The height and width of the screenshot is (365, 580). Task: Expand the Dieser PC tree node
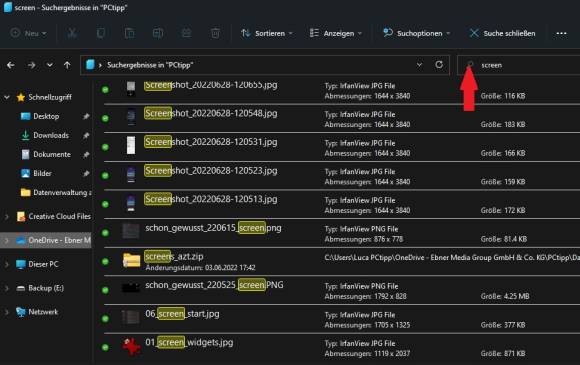tap(7, 264)
